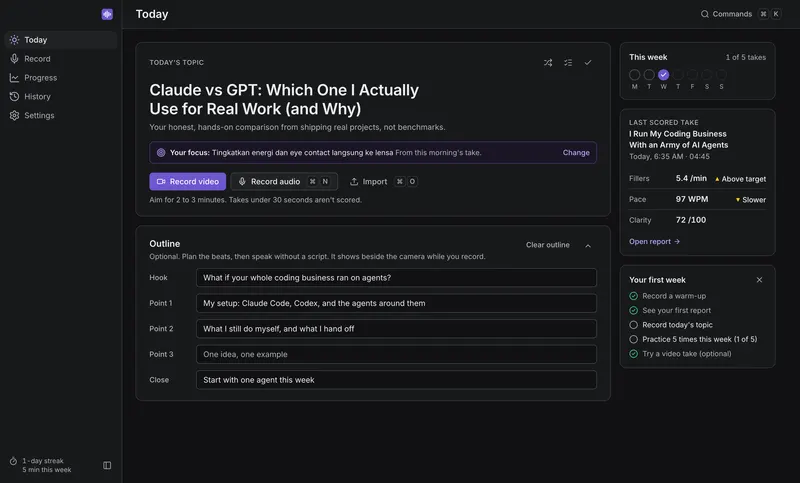Open the History sidebar item

(61, 96)
